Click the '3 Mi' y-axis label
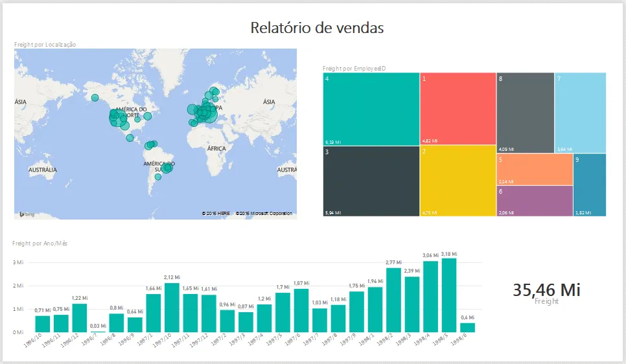 (x=18, y=262)
